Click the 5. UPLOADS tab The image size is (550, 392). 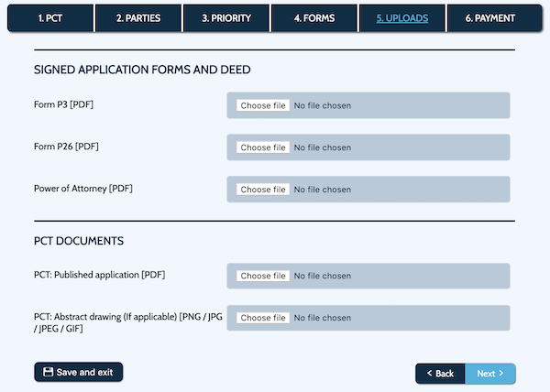[x=402, y=18]
